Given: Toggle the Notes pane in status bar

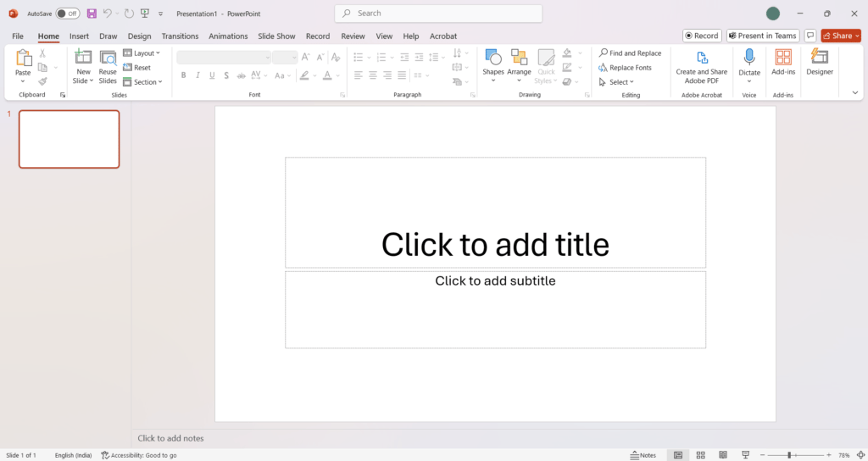Looking at the screenshot, I should pos(643,455).
